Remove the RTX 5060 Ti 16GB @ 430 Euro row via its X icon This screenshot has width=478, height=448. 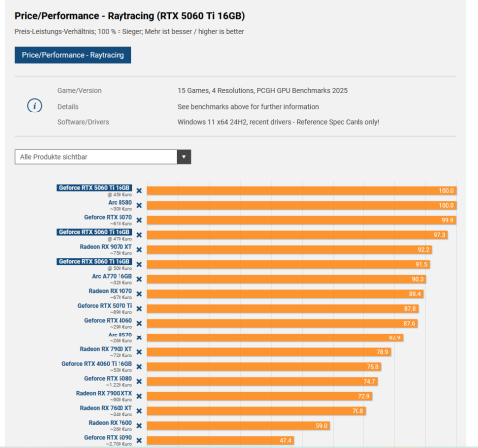point(139,191)
